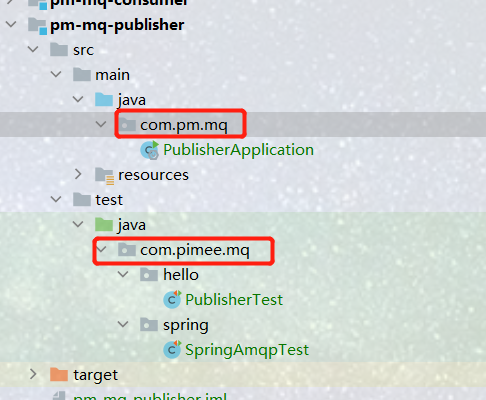Click the blue main java source folder icon
Viewport: 486px width, 400px height.
click(x=104, y=100)
